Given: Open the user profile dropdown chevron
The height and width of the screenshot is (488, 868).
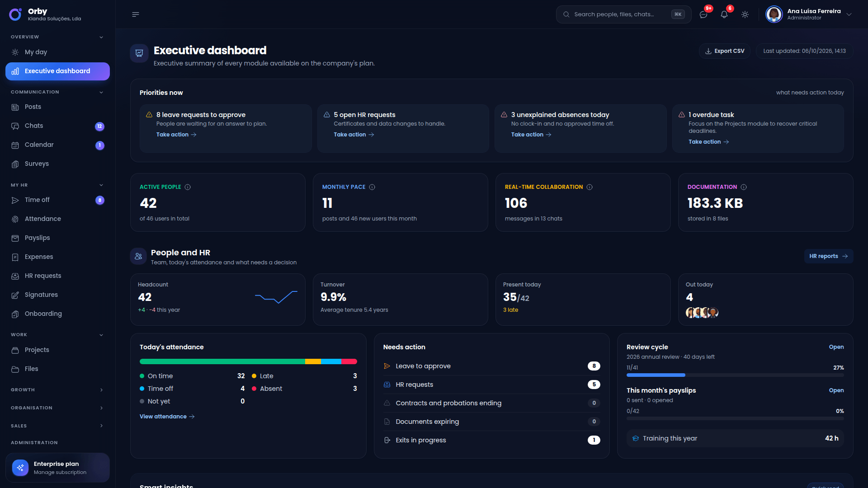Looking at the screenshot, I should click(x=849, y=14).
